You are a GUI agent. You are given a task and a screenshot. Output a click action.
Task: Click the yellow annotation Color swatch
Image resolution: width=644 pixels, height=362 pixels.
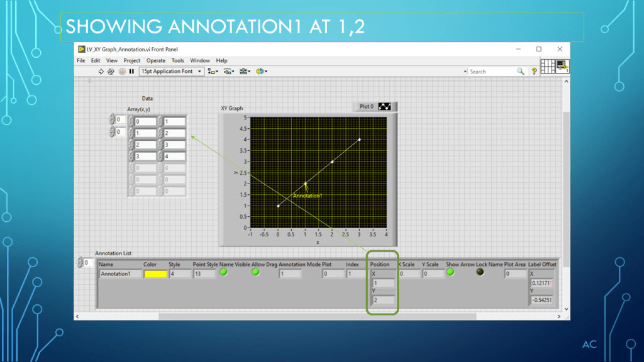(x=155, y=274)
